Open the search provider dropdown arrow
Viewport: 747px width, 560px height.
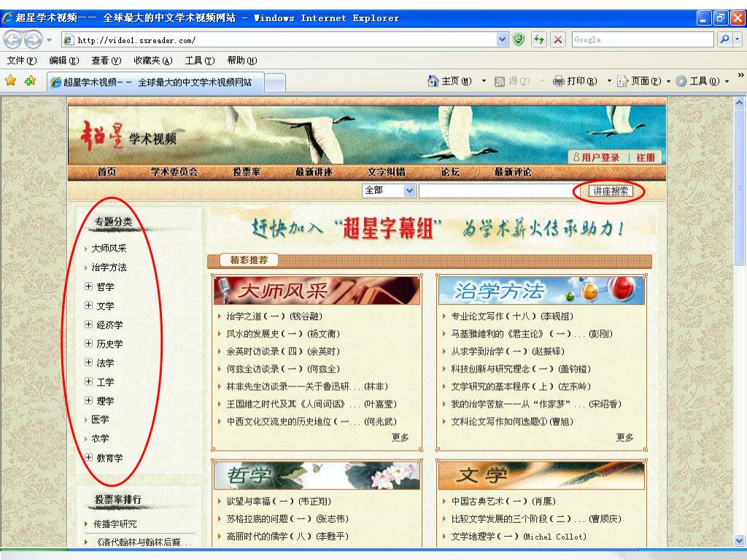[x=738, y=39]
